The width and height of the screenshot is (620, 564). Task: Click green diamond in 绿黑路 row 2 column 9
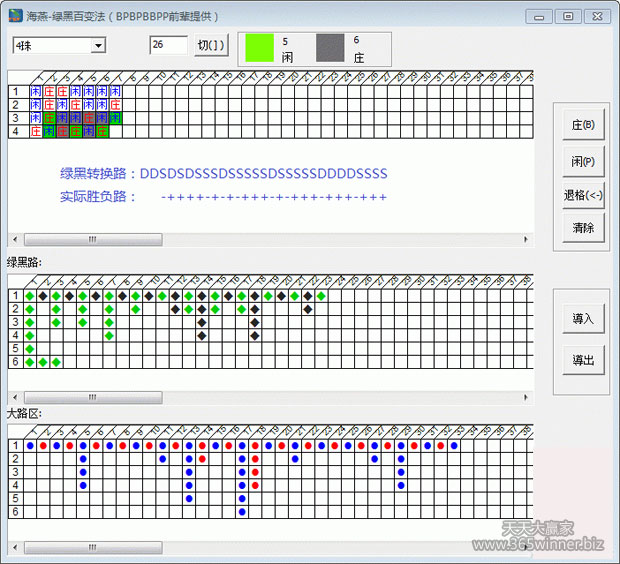pos(136,309)
